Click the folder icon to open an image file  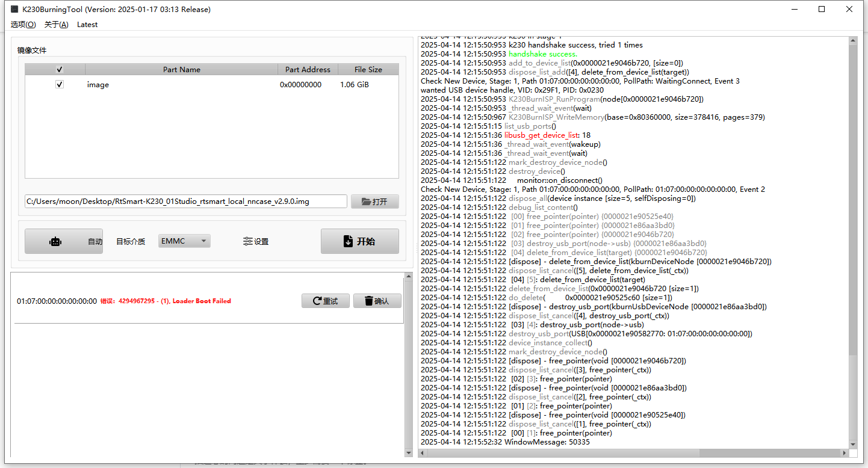[x=366, y=202]
